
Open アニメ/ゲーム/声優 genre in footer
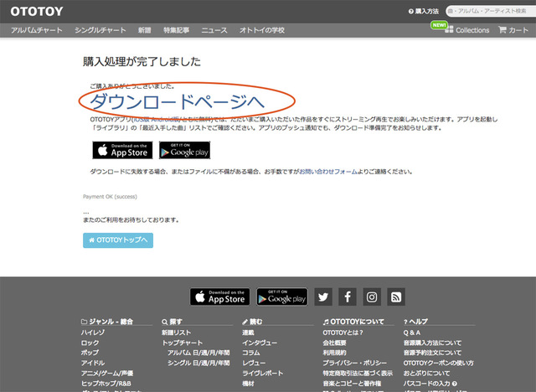click(x=107, y=374)
